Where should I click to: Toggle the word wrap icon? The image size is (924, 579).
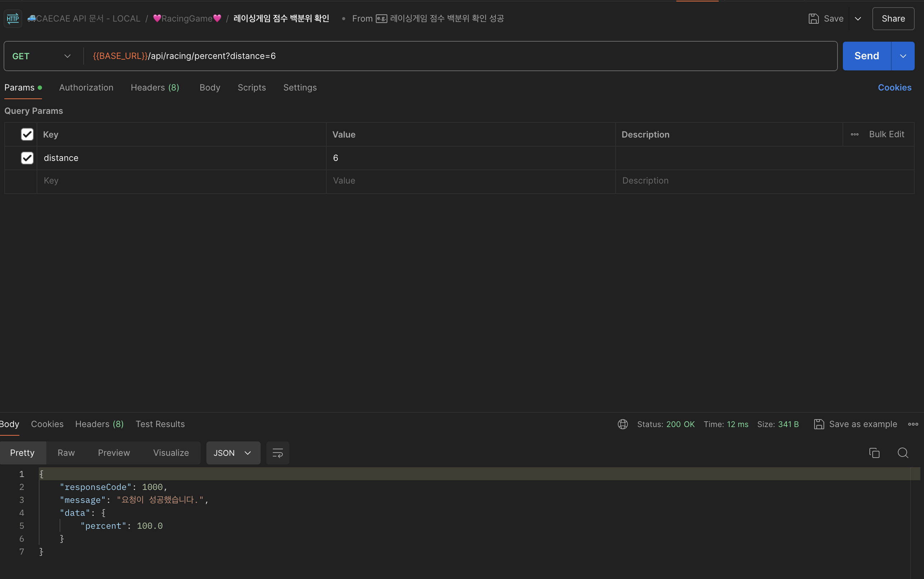[x=277, y=453]
